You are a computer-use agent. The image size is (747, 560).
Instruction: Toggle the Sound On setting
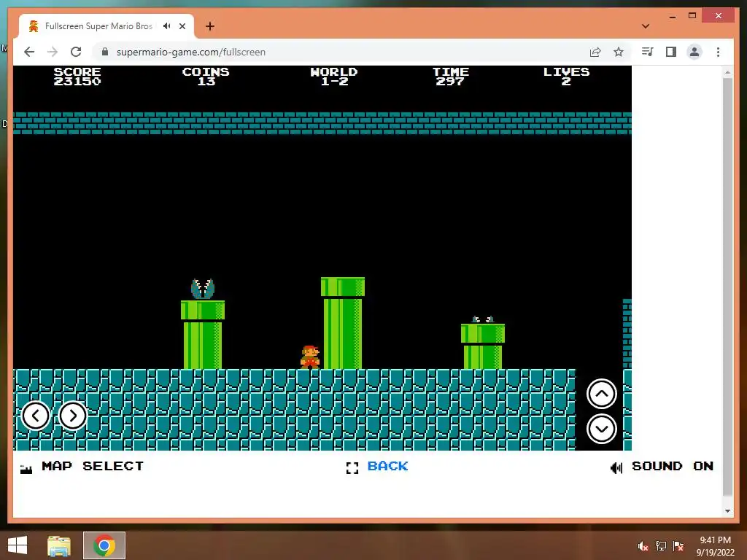pyautogui.click(x=672, y=466)
